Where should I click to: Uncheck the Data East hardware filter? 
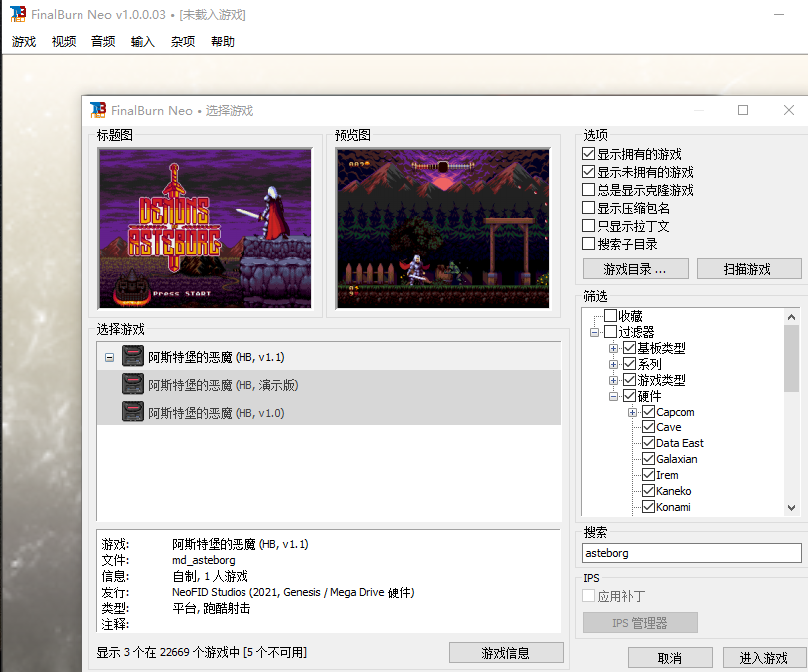(649, 443)
